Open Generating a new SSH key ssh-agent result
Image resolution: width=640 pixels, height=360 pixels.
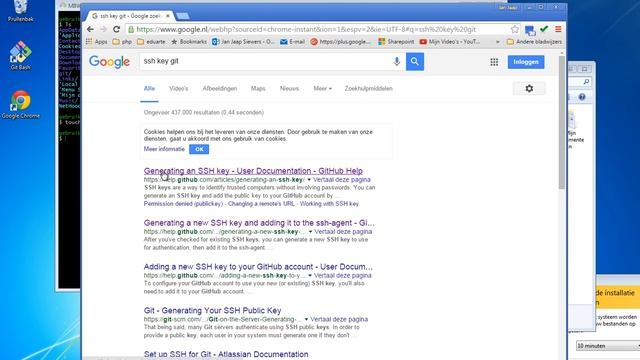259,223
